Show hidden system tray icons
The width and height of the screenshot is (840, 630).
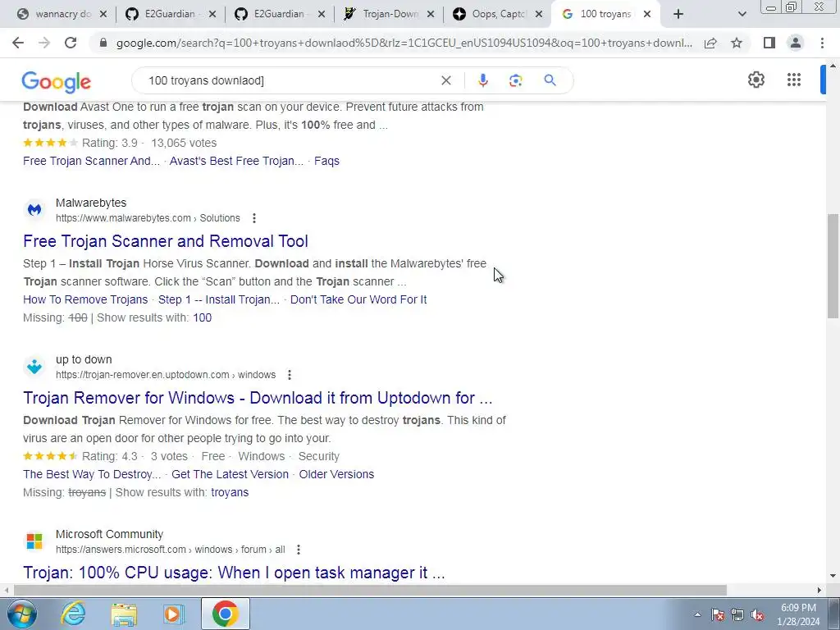pyautogui.click(x=697, y=614)
